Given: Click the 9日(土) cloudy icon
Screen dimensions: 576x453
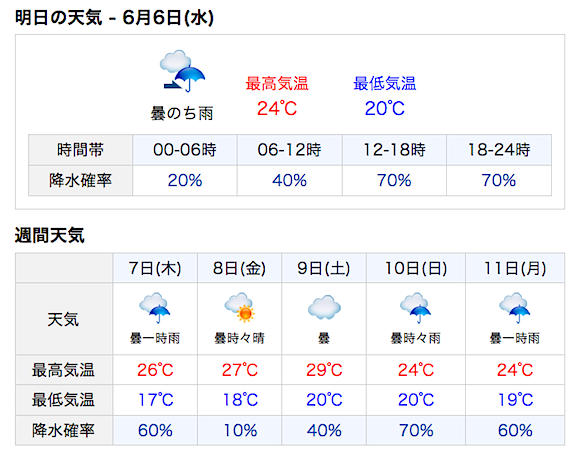Looking at the screenshot, I should point(324,307).
